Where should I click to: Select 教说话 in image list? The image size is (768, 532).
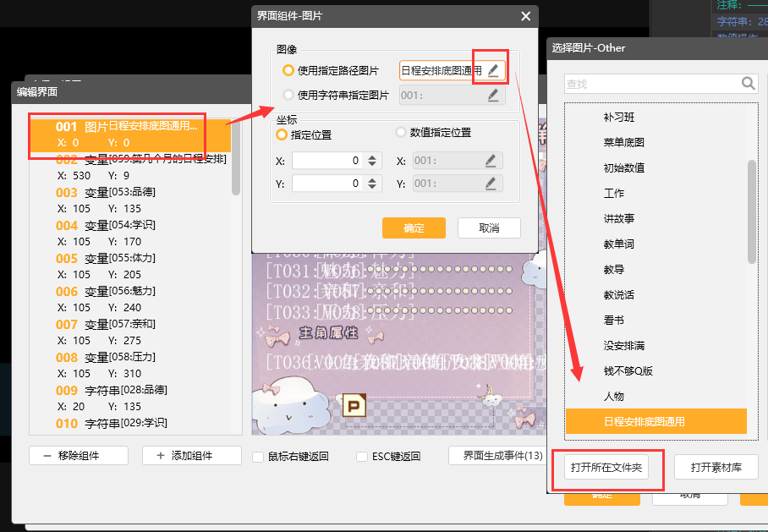pyautogui.click(x=656, y=295)
